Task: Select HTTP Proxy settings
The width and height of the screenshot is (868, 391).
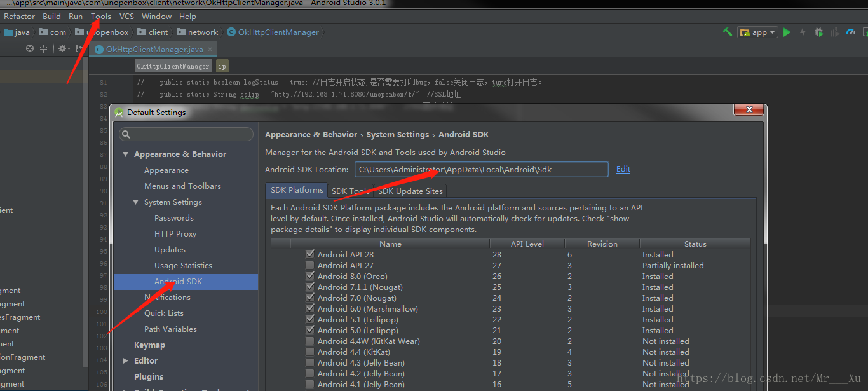Action: tap(175, 234)
